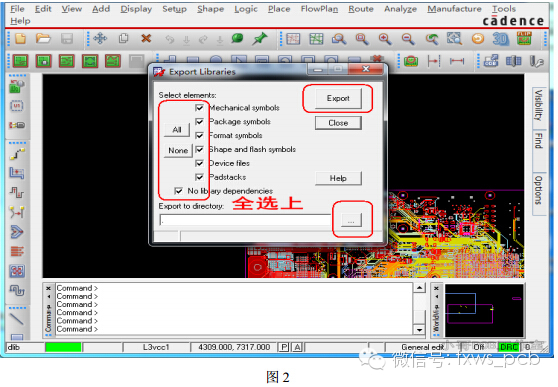Click the Add Connect route icon in left sidebar
The image size is (558, 387).
pyautogui.click(x=17, y=154)
